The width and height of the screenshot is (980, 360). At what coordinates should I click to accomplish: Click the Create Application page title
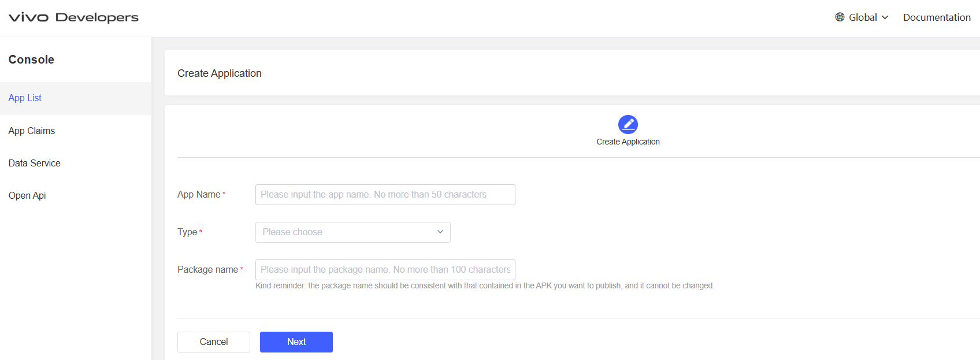220,73
